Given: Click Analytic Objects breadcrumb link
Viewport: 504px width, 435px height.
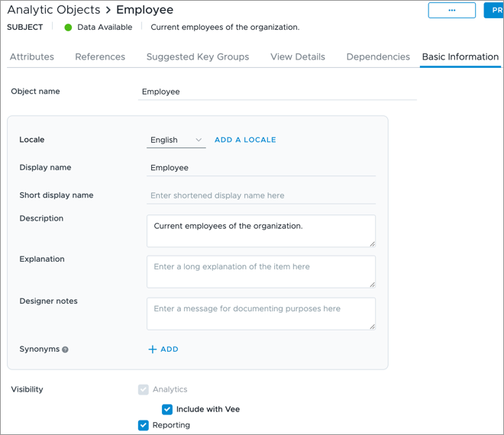Looking at the screenshot, I should [53, 11].
